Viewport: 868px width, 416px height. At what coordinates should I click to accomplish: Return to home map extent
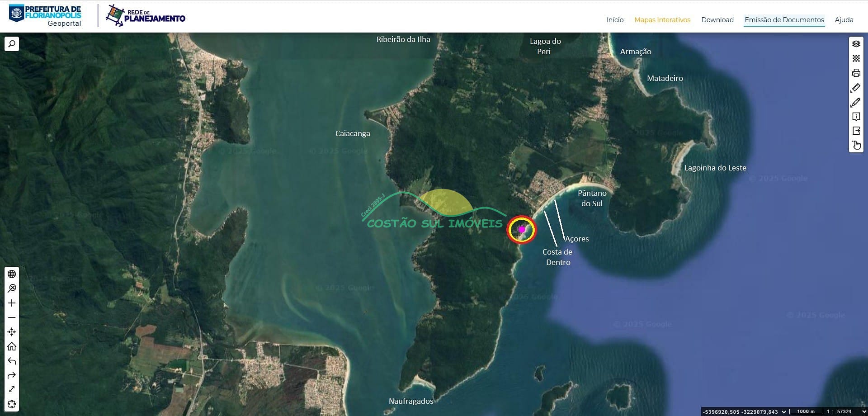[12, 346]
